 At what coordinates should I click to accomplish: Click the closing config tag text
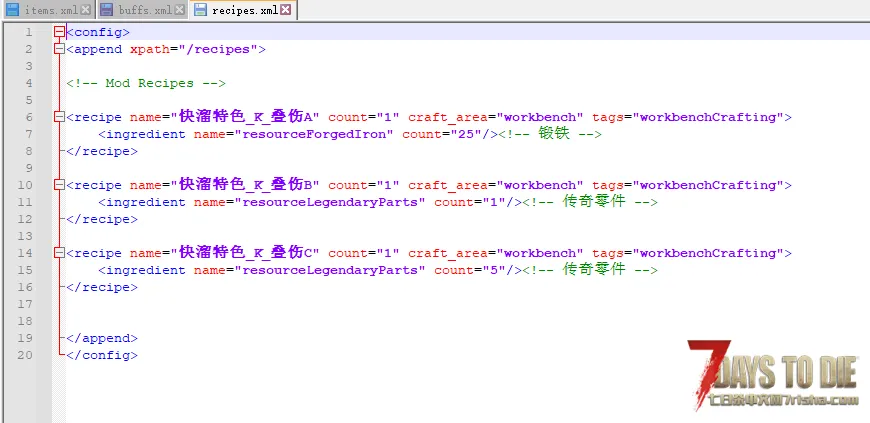[102, 355]
